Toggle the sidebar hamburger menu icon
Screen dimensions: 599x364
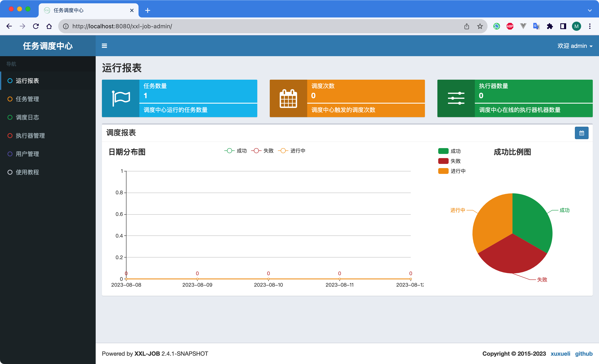point(104,46)
